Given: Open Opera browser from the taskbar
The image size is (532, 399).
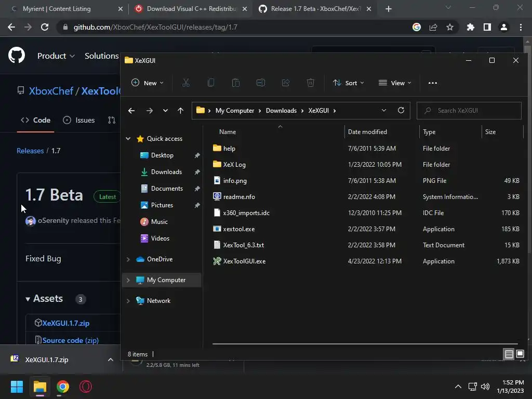Looking at the screenshot, I should [86, 387].
